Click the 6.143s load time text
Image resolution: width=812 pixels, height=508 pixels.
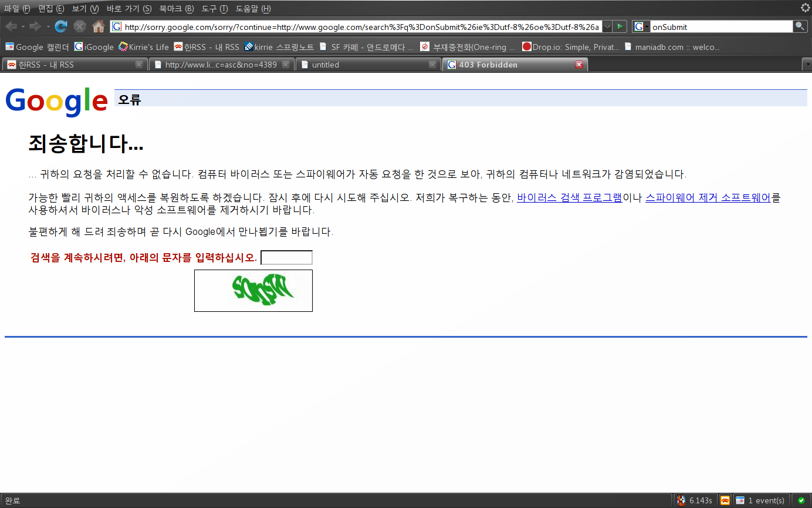coord(701,500)
